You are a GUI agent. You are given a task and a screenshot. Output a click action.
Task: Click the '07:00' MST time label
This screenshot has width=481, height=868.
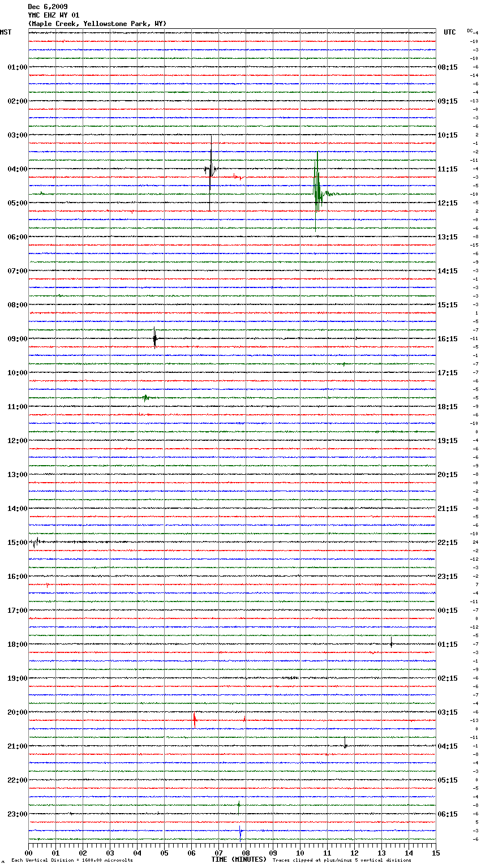[x=18, y=271]
